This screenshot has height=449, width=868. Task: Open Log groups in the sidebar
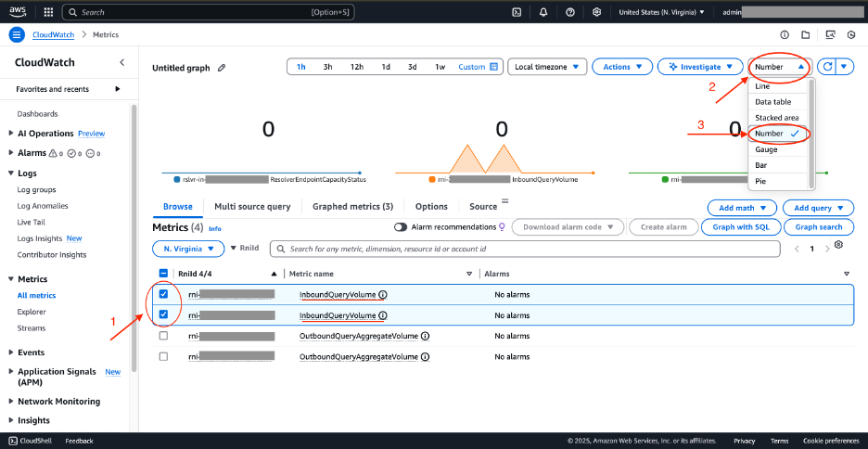(36, 190)
